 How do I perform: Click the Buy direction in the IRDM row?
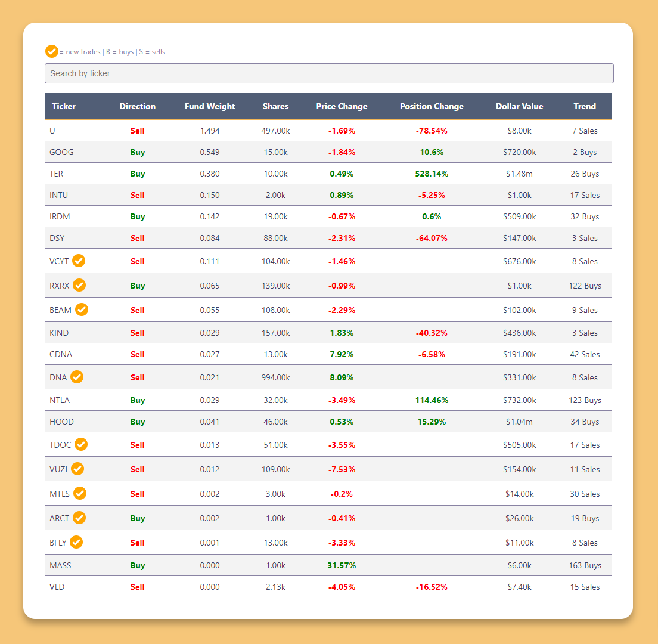[137, 216]
